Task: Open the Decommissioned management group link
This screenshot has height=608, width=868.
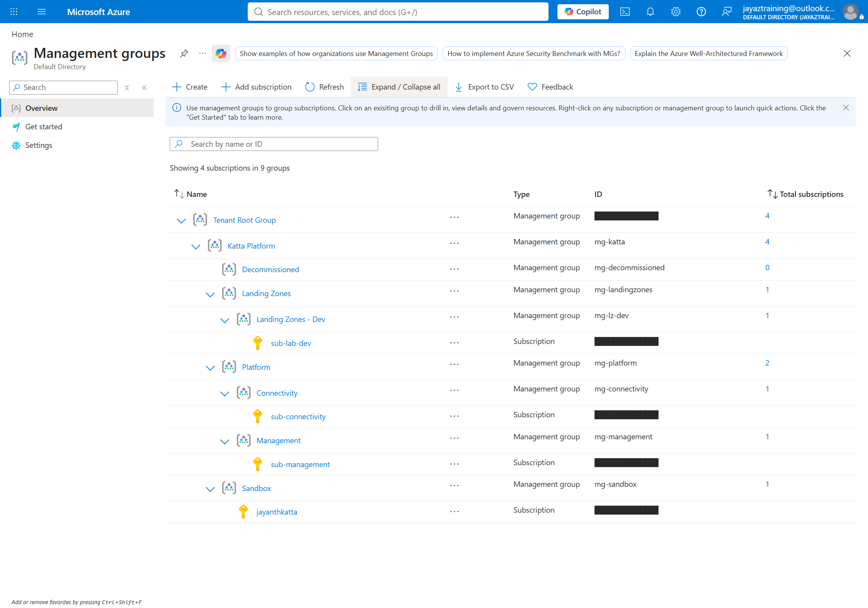Action: [270, 269]
